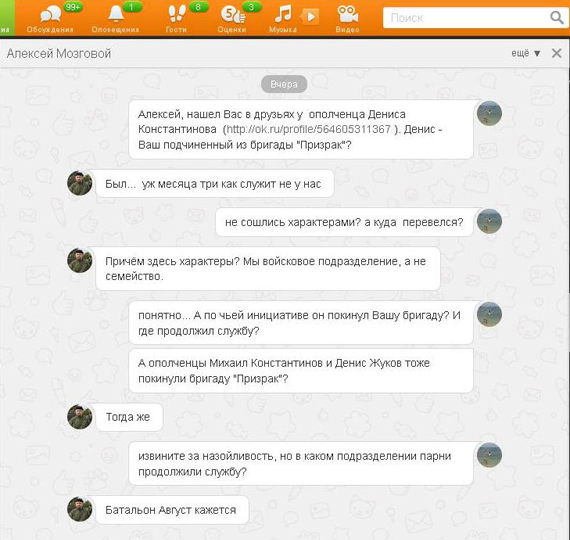Click the ratings count badge 3

coord(251,7)
